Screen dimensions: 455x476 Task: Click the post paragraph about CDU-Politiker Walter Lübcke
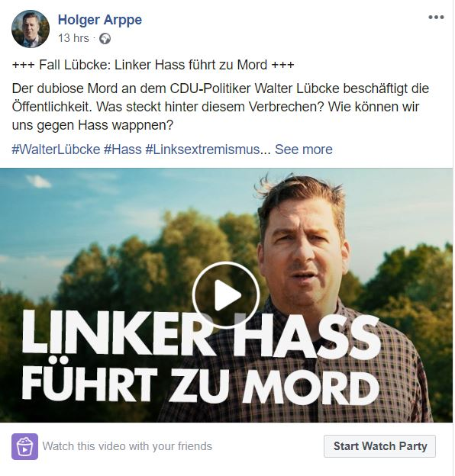tap(220, 107)
